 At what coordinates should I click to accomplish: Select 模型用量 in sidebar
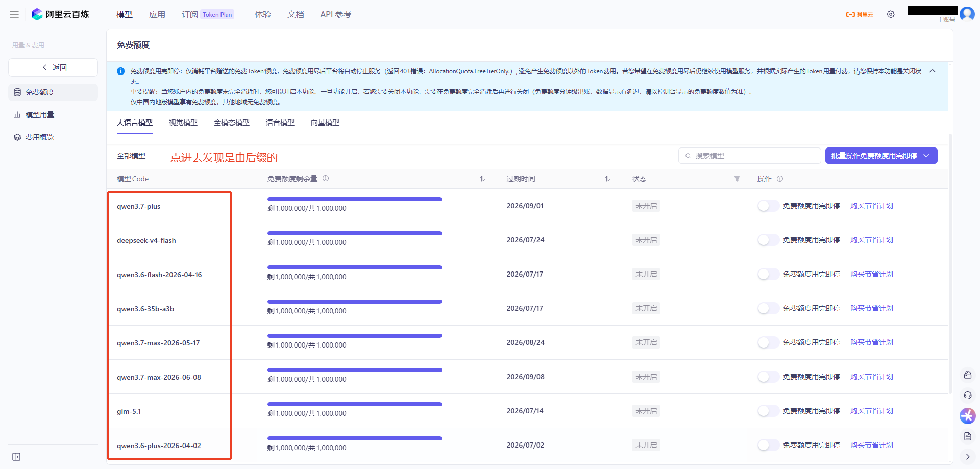point(53,115)
